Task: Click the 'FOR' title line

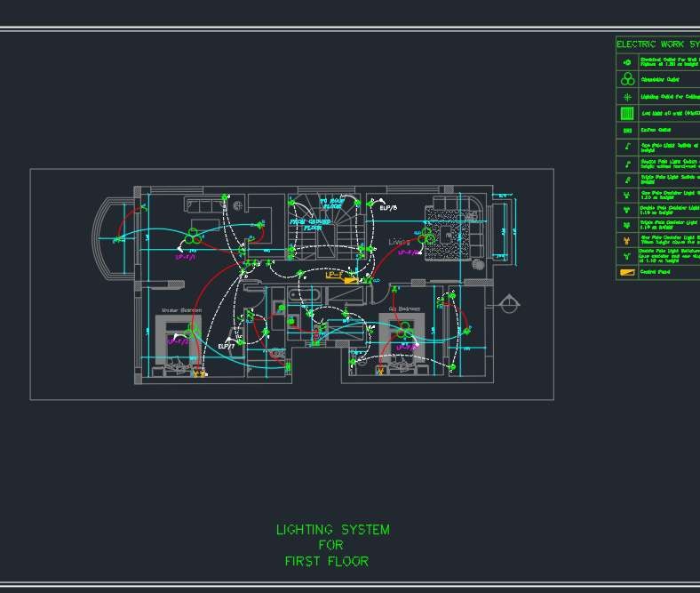Action: point(330,545)
